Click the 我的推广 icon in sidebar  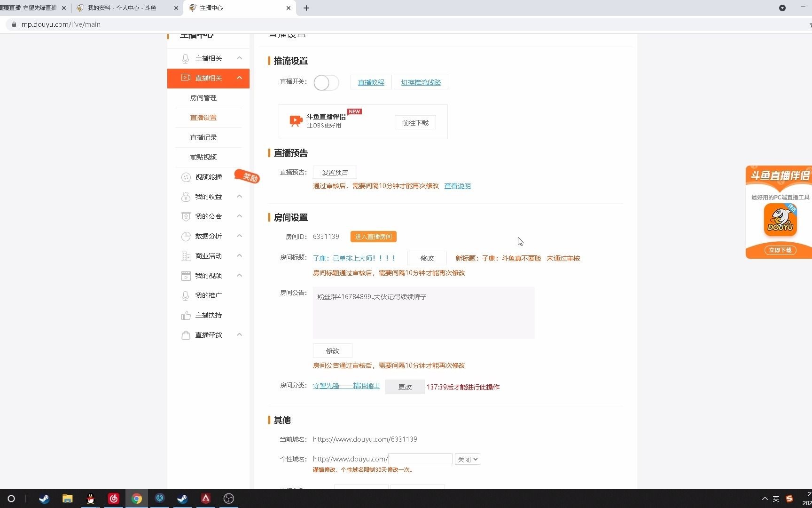coord(186,295)
